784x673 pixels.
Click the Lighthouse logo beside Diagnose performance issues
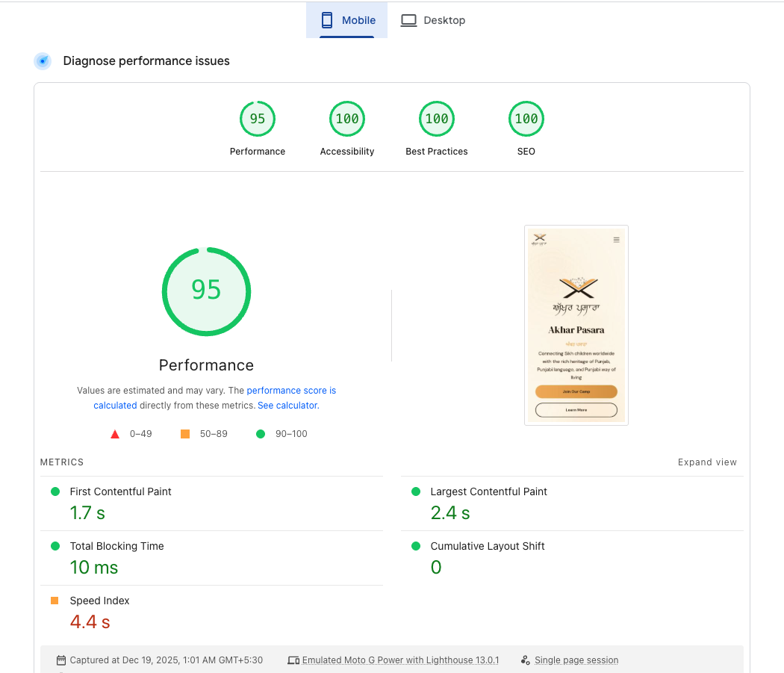pyautogui.click(x=43, y=61)
